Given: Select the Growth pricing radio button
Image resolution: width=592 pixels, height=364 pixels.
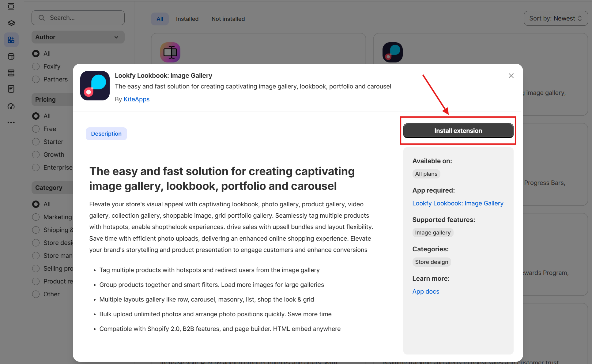Looking at the screenshot, I should click(36, 155).
